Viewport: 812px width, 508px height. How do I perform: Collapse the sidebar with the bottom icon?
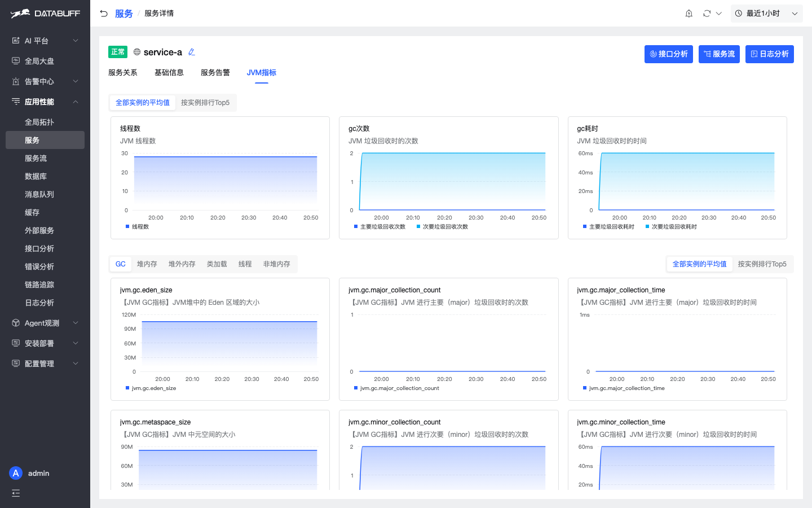[x=16, y=493]
